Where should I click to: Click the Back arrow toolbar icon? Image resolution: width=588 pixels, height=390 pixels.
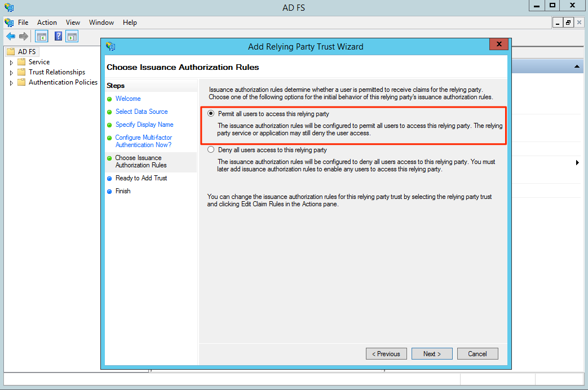(11, 37)
